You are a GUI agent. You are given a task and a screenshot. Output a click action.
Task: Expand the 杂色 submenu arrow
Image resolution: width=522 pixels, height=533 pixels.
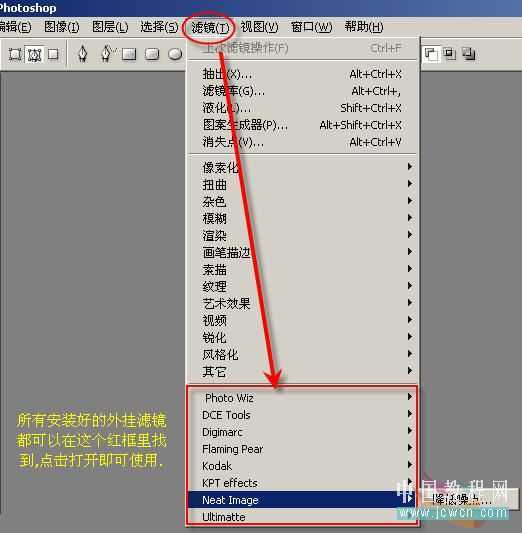click(410, 201)
